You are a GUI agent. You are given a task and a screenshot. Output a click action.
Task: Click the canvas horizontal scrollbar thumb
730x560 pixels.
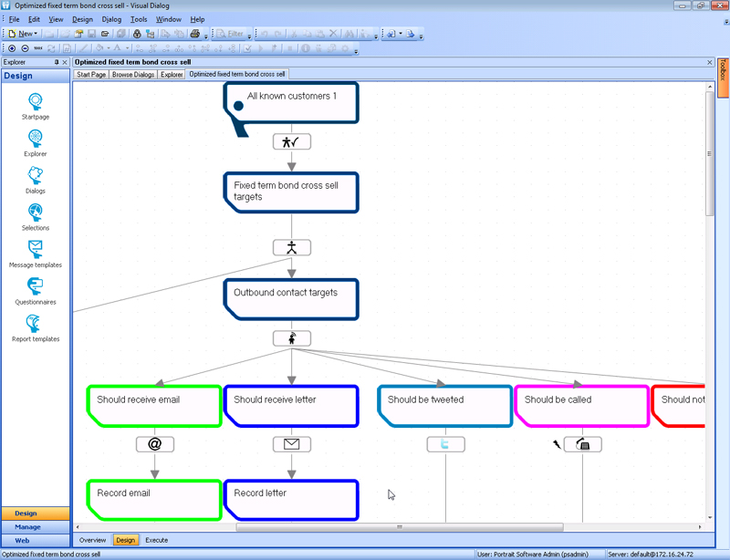click(x=400, y=527)
